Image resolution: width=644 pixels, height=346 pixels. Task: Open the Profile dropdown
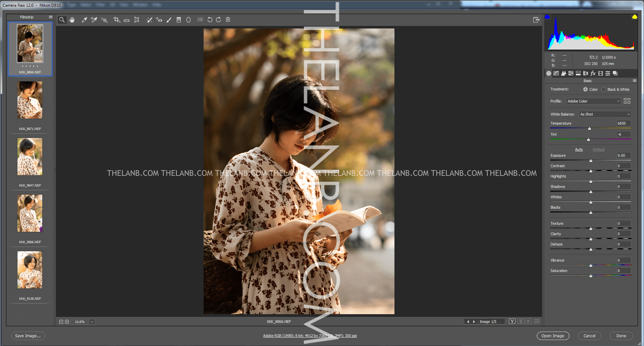point(593,101)
